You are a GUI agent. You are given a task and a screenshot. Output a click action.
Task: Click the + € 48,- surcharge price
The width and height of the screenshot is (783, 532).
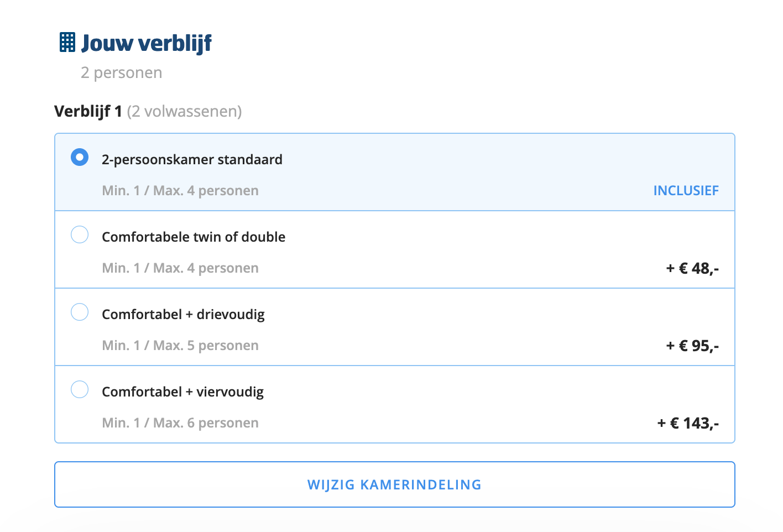tap(692, 268)
